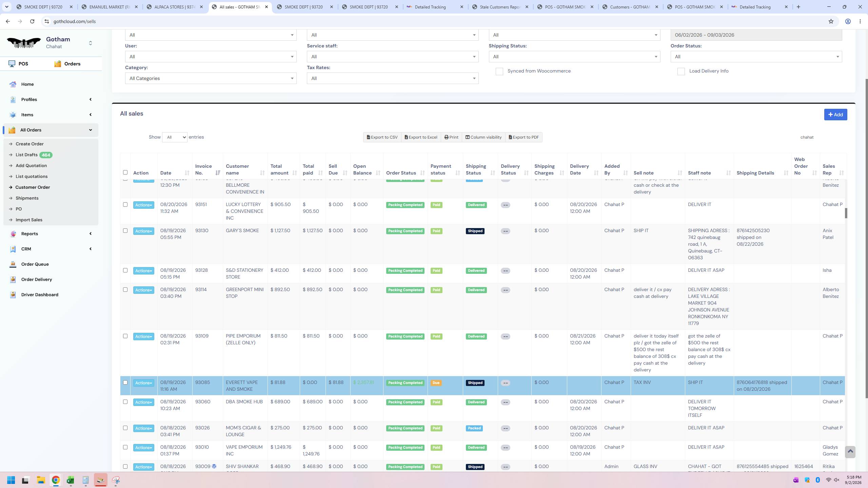The width and height of the screenshot is (868, 488).
Task: Open Actions dropdown for invoice 93130
Action: coord(143,231)
